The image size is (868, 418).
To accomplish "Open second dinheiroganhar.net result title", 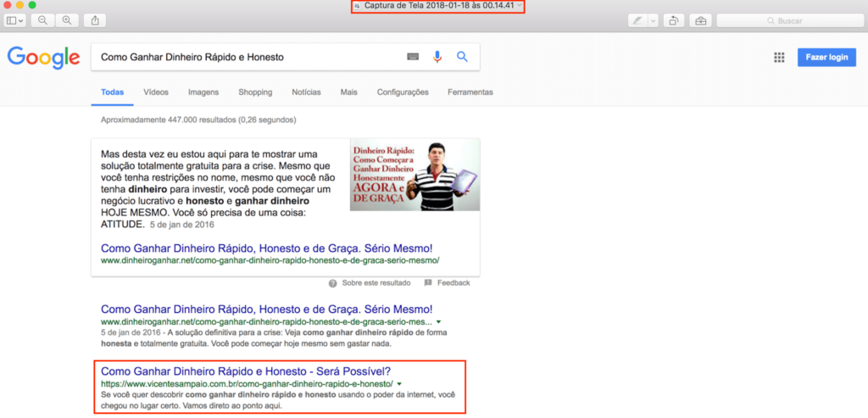I will pyautogui.click(x=267, y=309).
